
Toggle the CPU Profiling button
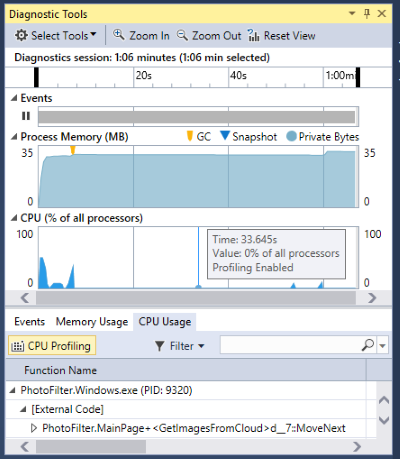52,345
